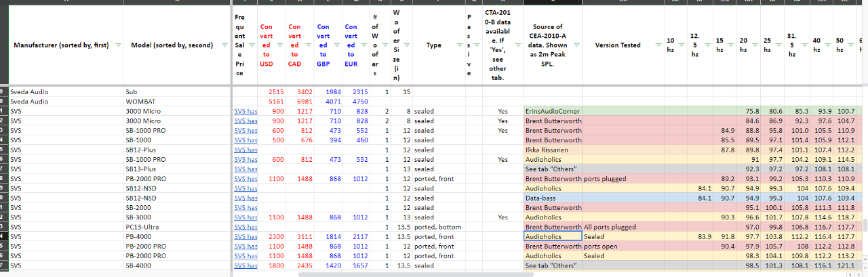The width and height of the screenshot is (868, 277).
Task: Select the 'All ports plugged' version cell
Action: click(x=623, y=226)
